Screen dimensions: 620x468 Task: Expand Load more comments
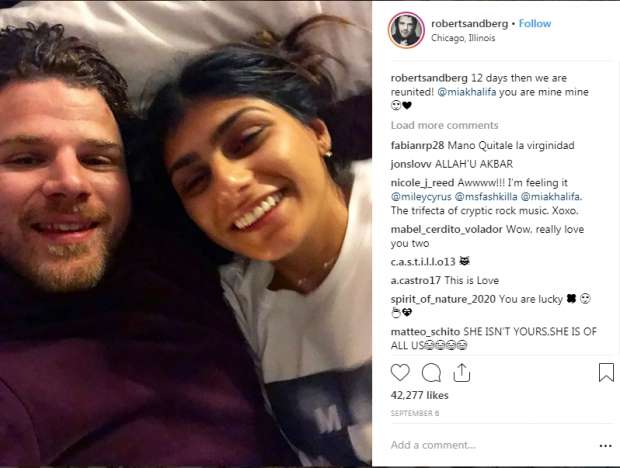pos(444,125)
